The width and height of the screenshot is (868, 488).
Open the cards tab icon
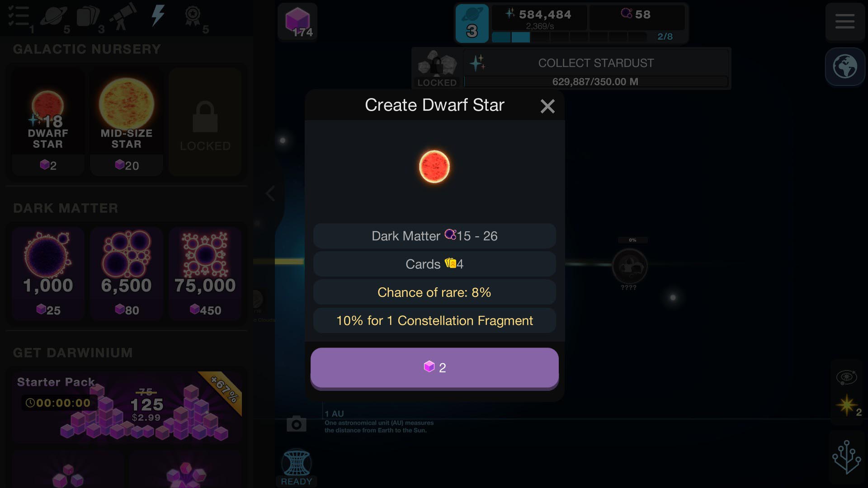point(88,16)
